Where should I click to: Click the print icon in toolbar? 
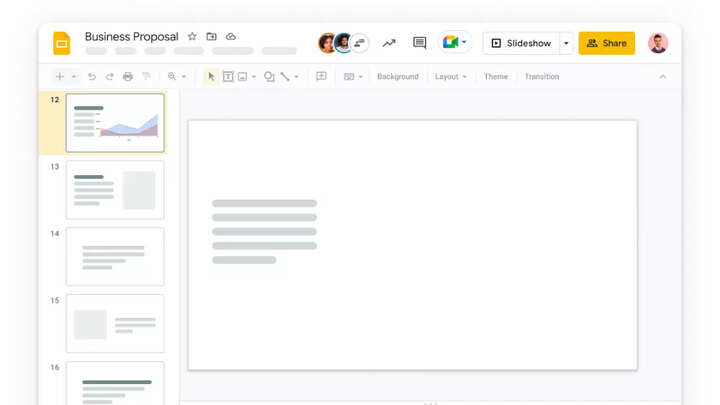[127, 77]
